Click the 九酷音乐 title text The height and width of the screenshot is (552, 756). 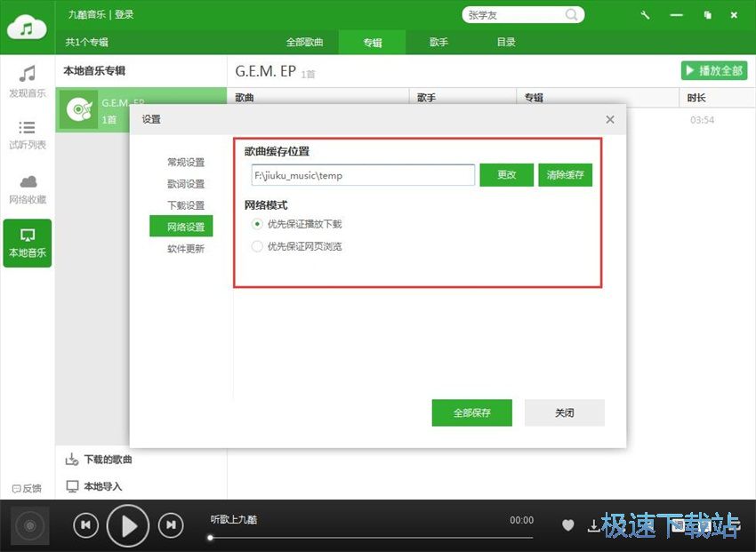click(x=87, y=14)
